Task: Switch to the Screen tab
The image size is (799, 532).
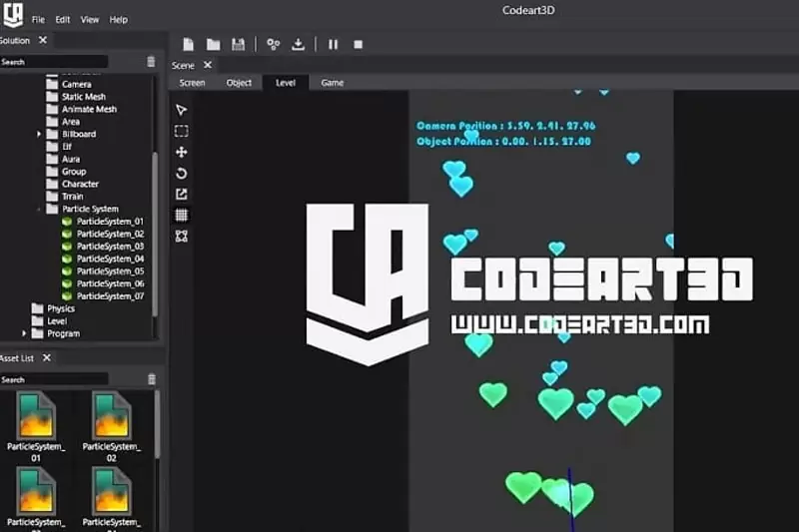Action: pyautogui.click(x=192, y=83)
